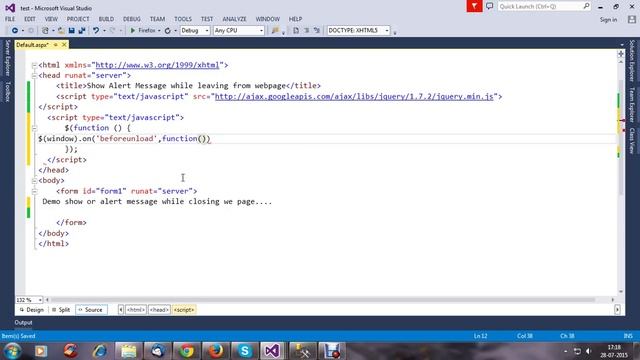640x360 pixels.
Task: Collapse the head element outline toggle
Action: (x=34, y=76)
